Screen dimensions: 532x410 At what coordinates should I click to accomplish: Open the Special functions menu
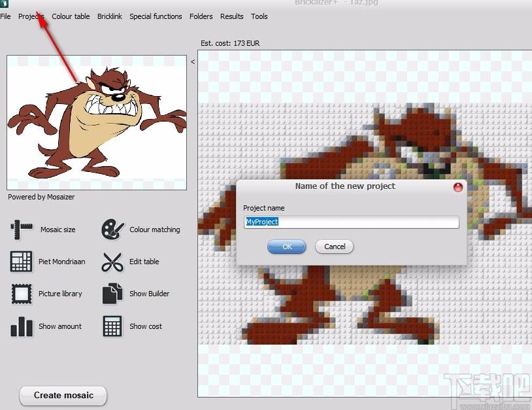[x=156, y=16]
